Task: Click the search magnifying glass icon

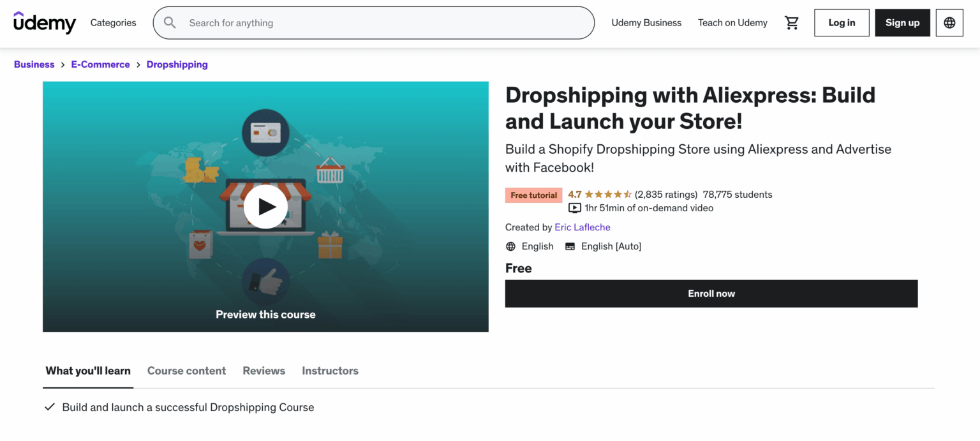Action: [x=169, y=22]
